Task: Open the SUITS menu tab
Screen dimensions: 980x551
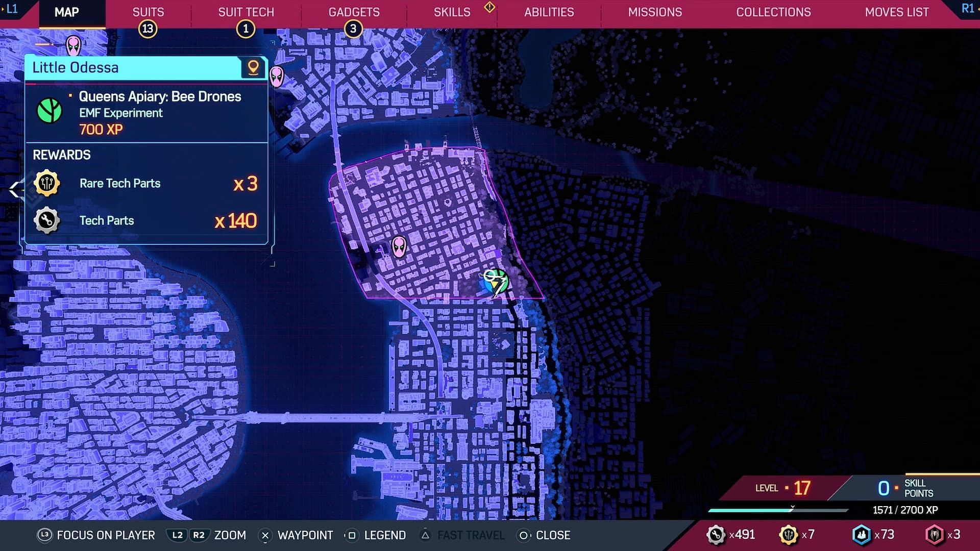Action: click(148, 11)
